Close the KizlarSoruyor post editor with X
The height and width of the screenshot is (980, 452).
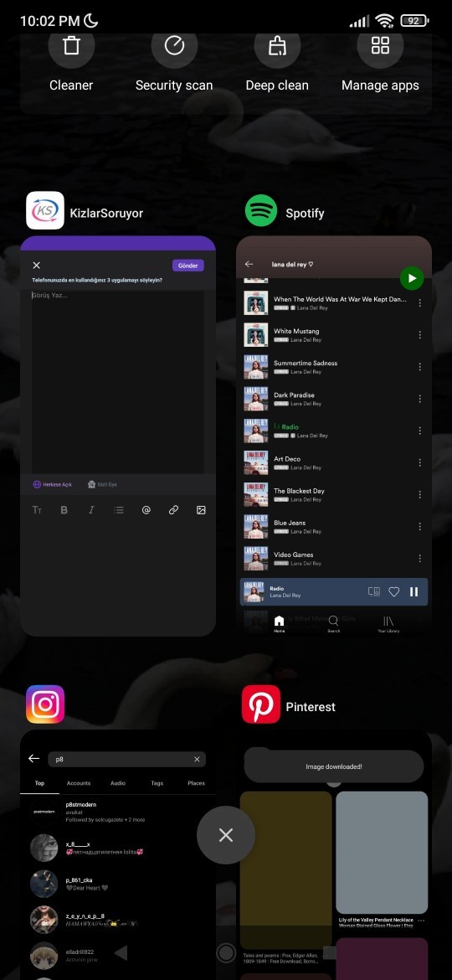coord(36,266)
